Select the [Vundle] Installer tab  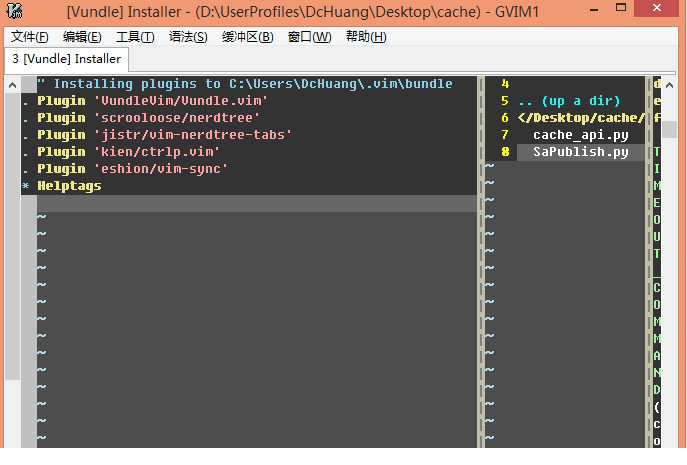point(67,59)
